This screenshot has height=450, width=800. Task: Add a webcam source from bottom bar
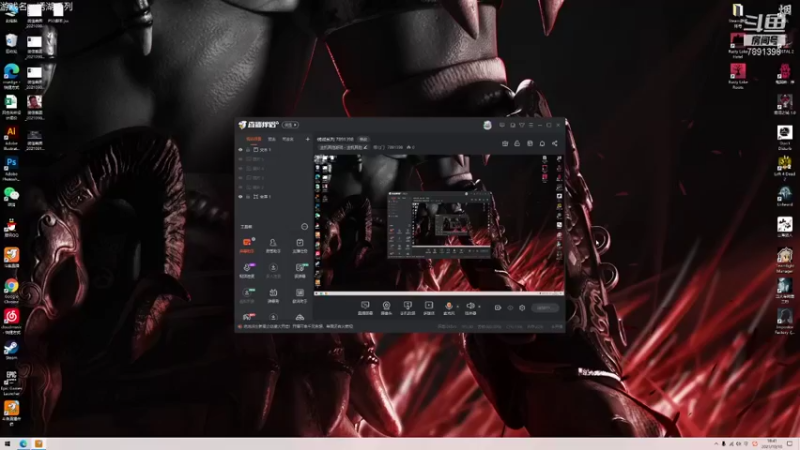pyautogui.click(x=386, y=307)
